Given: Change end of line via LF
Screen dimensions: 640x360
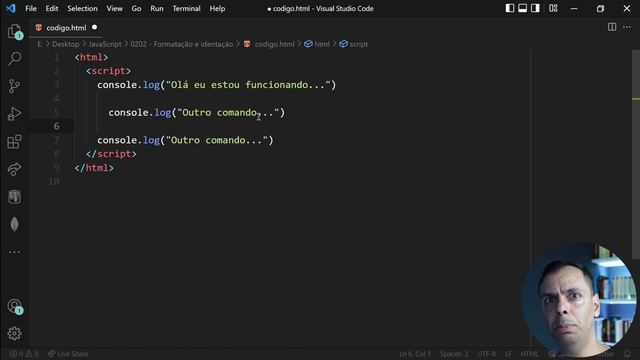Looking at the screenshot, I should 508,353.
